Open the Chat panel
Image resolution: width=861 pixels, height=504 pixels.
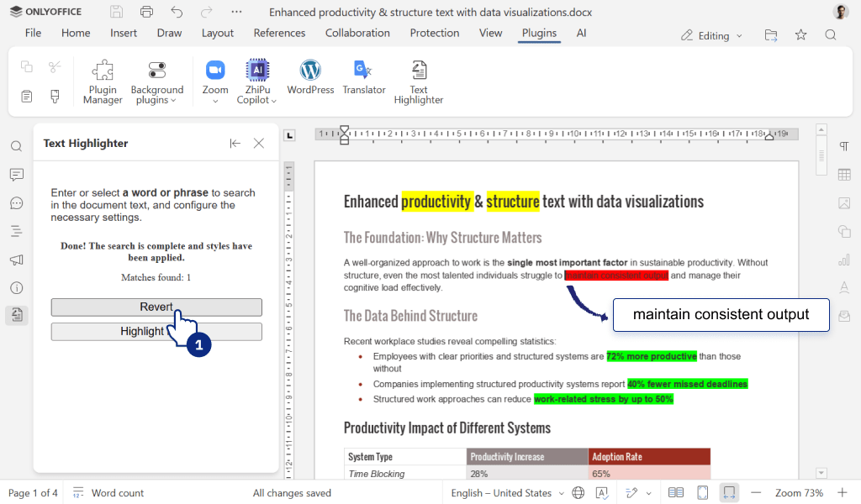[16, 202]
